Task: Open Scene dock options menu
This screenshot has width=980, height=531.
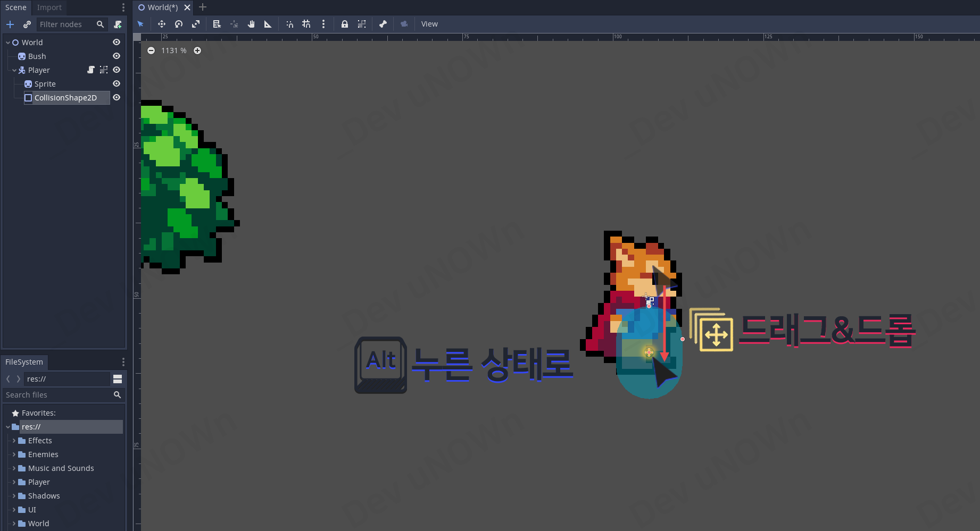Action: point(123,7)
